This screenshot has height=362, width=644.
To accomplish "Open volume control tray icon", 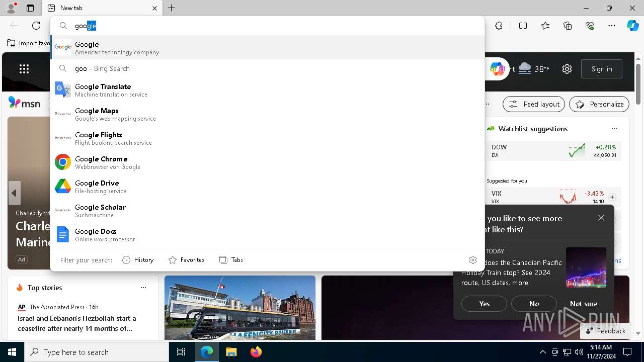I will (579, 352).
